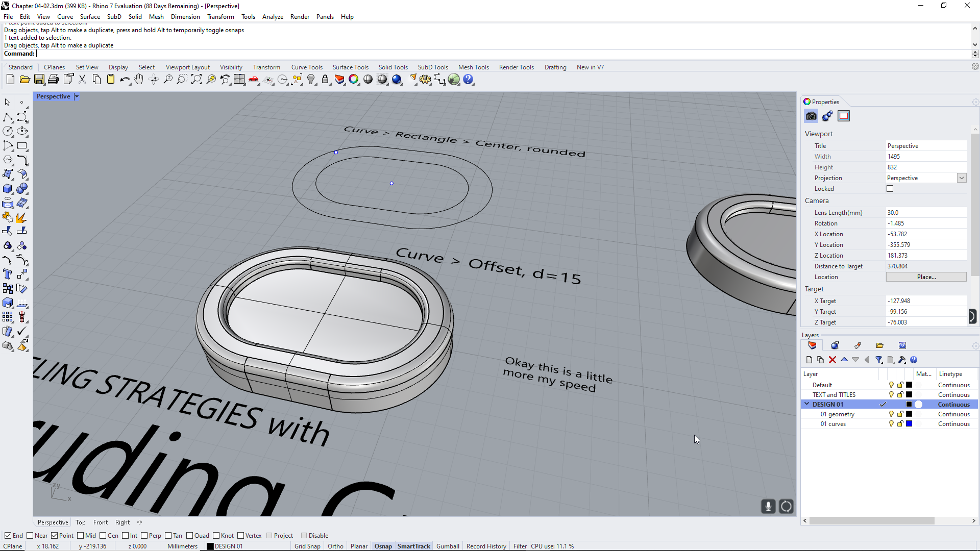
Task: Select the Pan hand tool
Action: tap(139, 80)
